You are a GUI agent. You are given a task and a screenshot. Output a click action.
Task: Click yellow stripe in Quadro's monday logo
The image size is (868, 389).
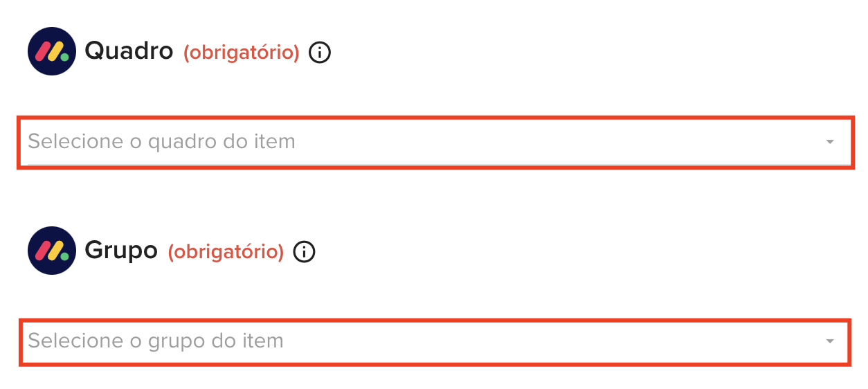[54, 51]
